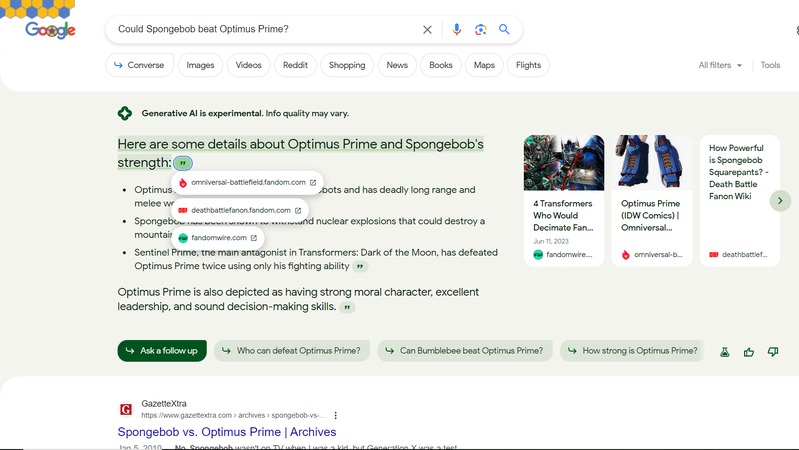Screen dimensions: 799x450
Task: Open 'Optimus Prime (IDW Comics)' card
Action: (652, 200)
